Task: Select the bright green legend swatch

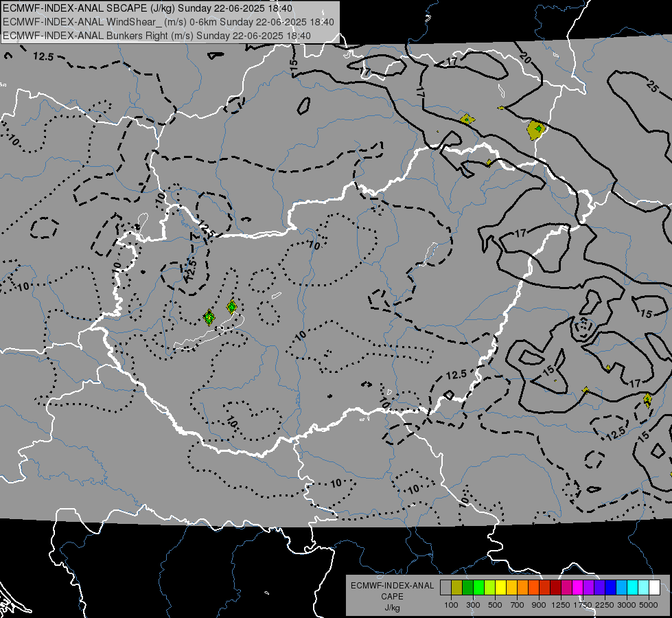Action: coord(478,588)
